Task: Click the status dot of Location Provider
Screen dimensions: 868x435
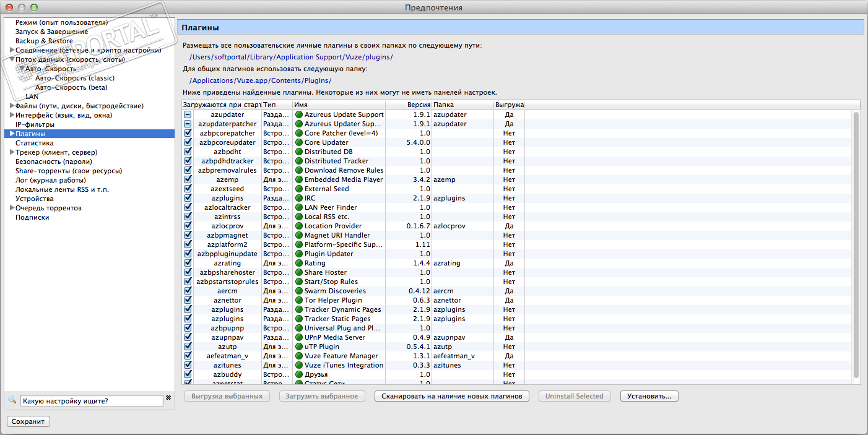Action: [298, 226]
